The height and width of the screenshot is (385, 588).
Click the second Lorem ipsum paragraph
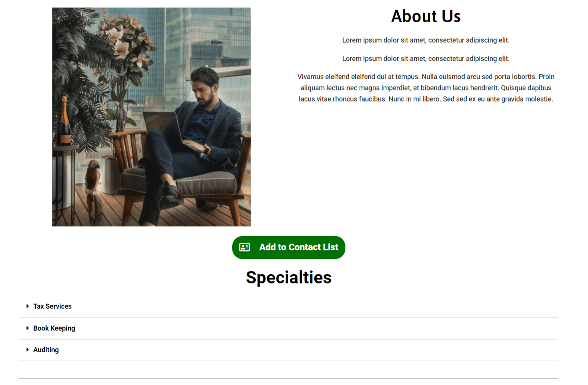(426, 58)
